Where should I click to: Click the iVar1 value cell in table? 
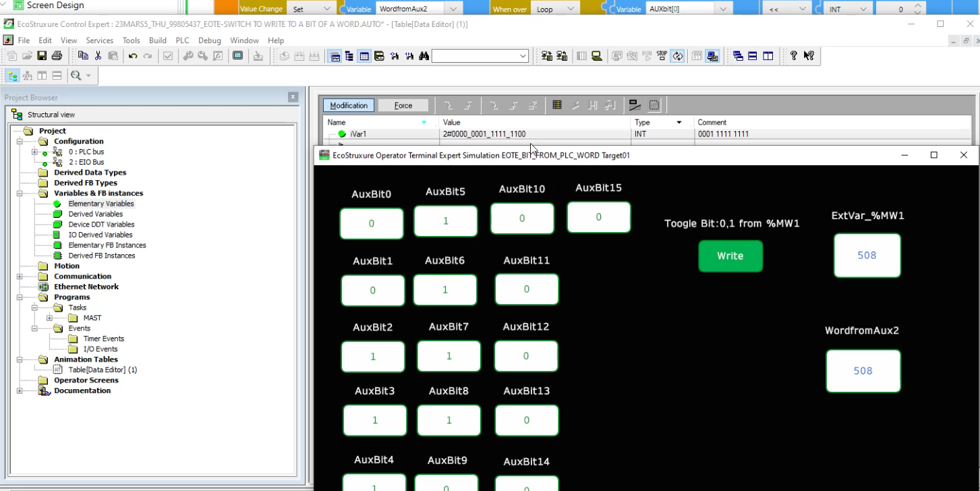pyautogui.click(x=535, y=134)
